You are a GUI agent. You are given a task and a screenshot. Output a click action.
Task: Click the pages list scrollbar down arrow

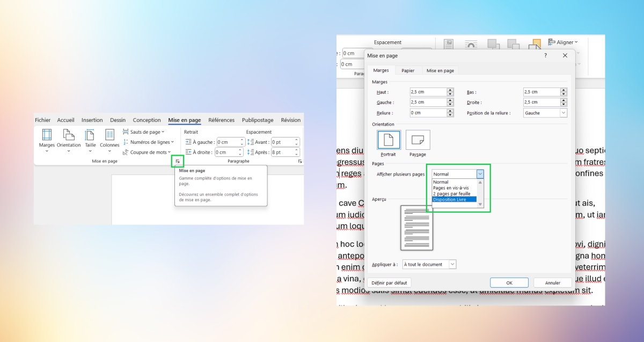480,205
